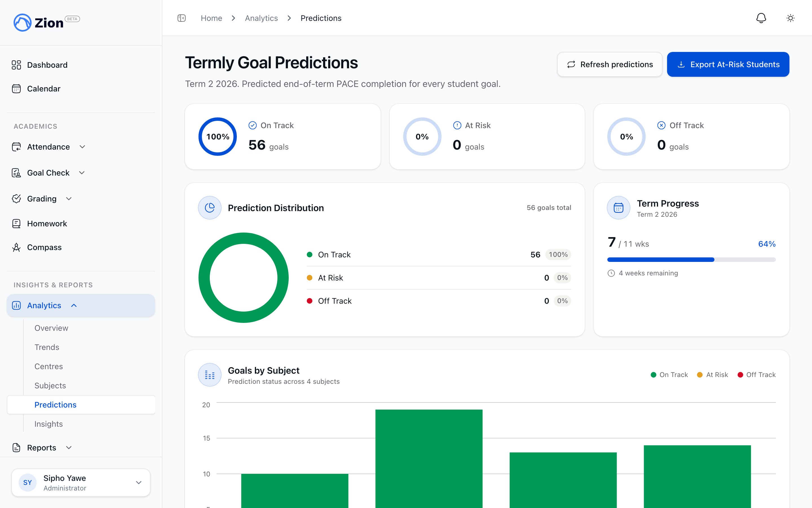
Task: Click the Goal Check icon
Action: tap(16, 173)
